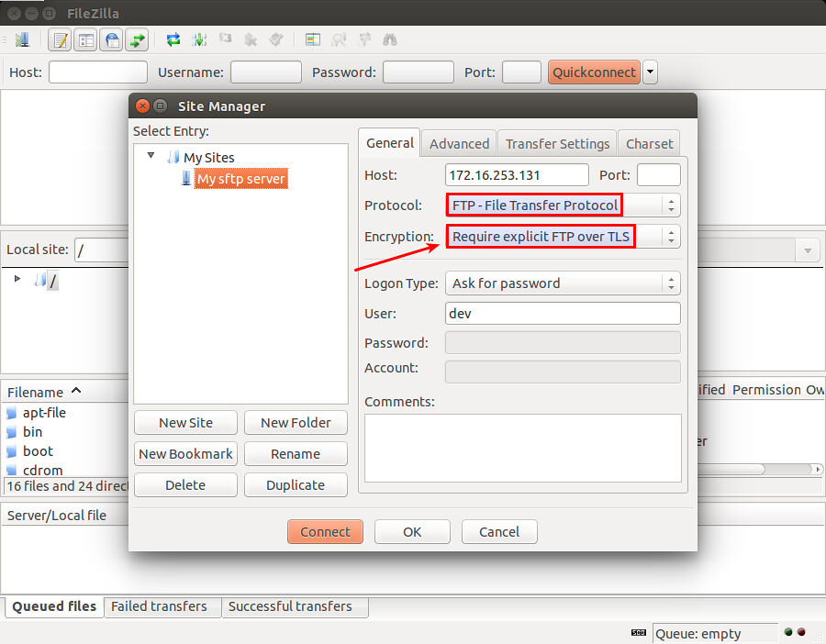
Task: Open the Protocol dropdown
Action: [563, 205]
